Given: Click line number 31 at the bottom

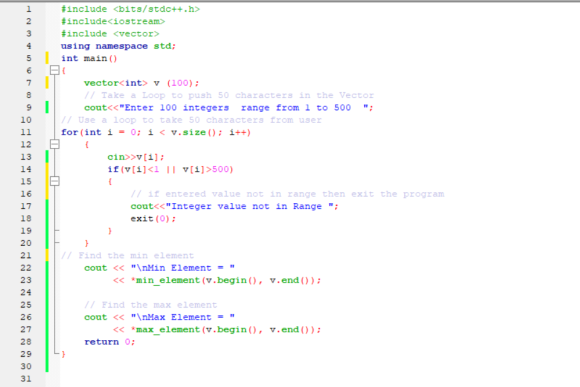Looking at the screenshot, I should (26, 378).
